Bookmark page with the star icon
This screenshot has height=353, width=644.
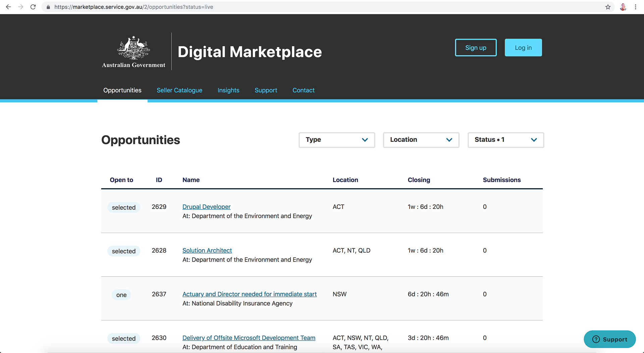[608, 7]
